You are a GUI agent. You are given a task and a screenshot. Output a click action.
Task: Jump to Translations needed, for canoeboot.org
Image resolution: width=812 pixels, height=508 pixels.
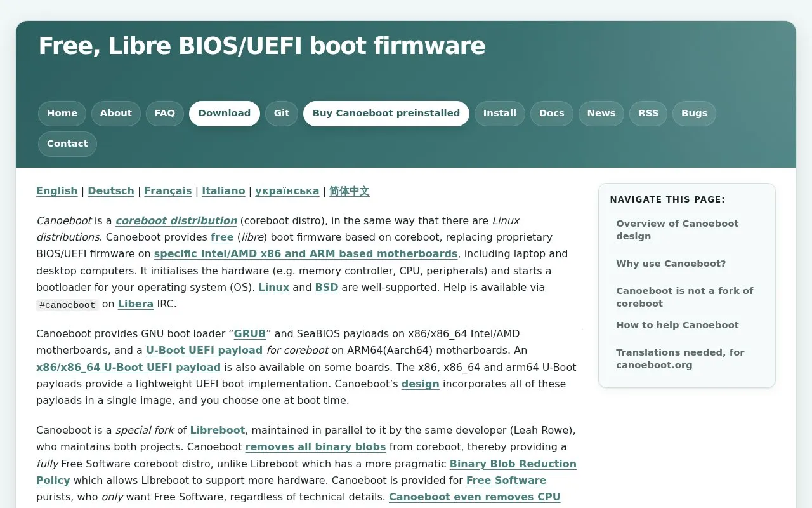coord(687,359)
